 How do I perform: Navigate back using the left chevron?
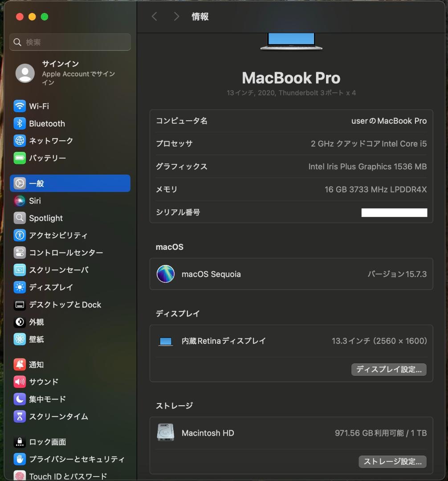click(x=155, y=16)
